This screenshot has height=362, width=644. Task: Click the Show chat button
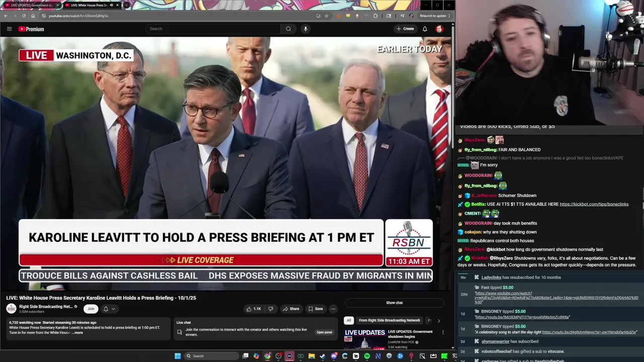(x=394, y=303)
